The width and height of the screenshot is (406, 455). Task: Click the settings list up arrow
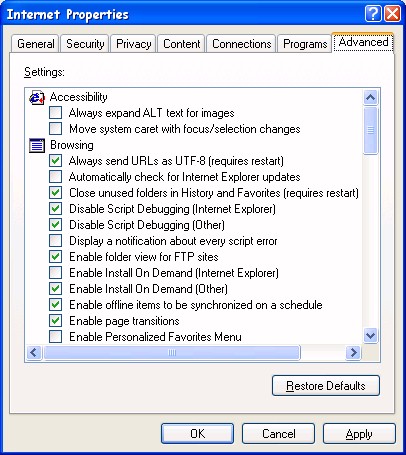click(371, 98)
